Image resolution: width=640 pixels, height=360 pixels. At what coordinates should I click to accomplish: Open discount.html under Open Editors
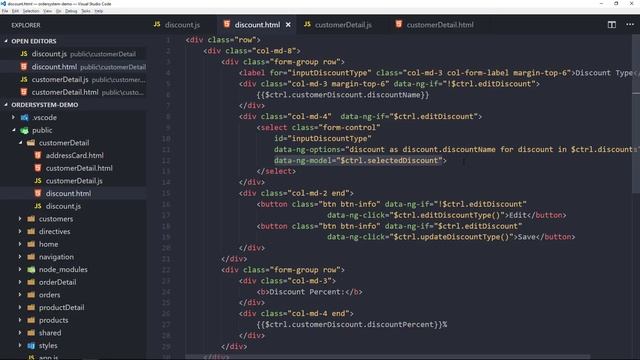tap(73, 67)
